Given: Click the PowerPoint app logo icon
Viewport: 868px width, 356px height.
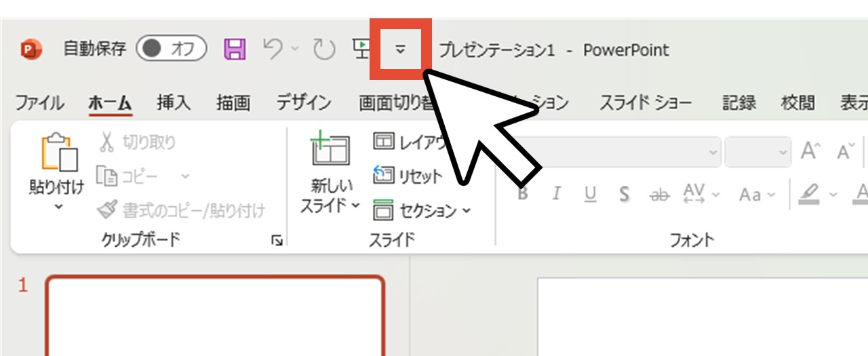Looking at the screenshot, I should 31,50.
